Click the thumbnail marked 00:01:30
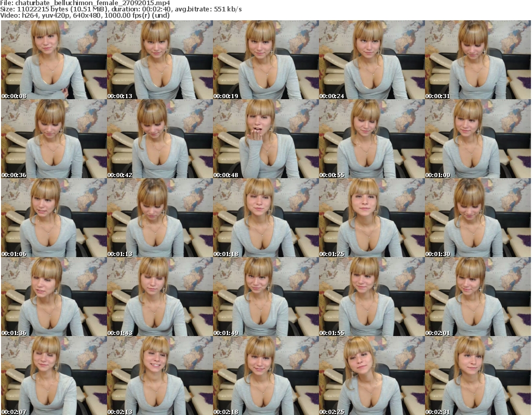This screenshot has width=532, height=415. click(478, 218)
